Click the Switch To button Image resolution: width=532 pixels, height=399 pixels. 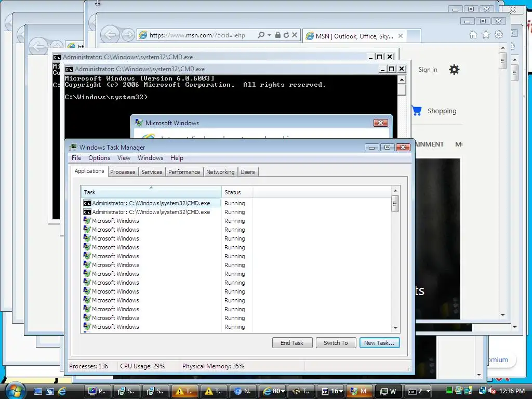coord(336,343)
